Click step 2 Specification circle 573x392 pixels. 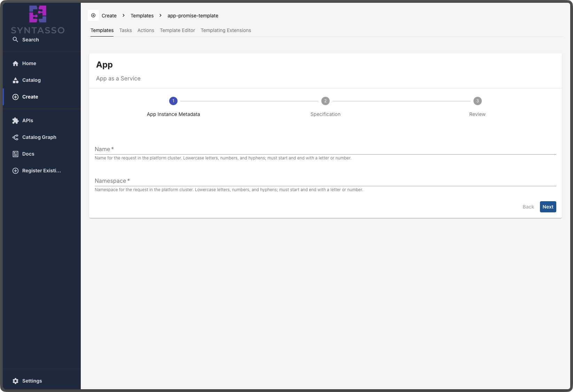pyautogui.click(x=325, y=101)
